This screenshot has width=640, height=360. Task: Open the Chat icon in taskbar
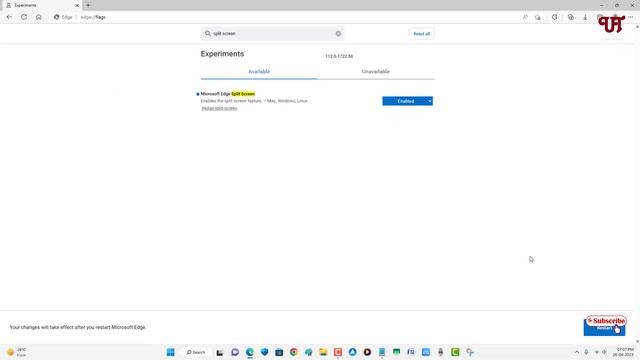click(235, 352)
